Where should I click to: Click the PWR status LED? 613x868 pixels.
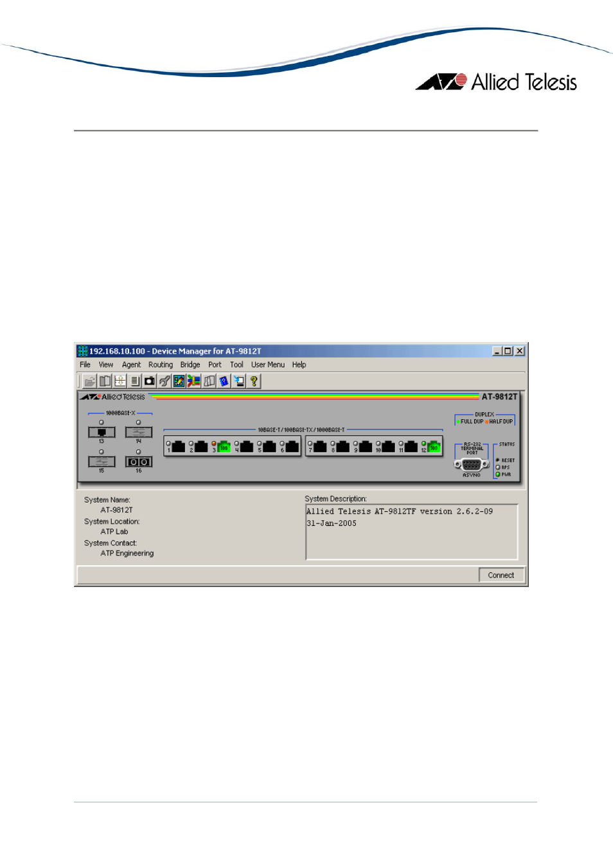coord(498,475)
